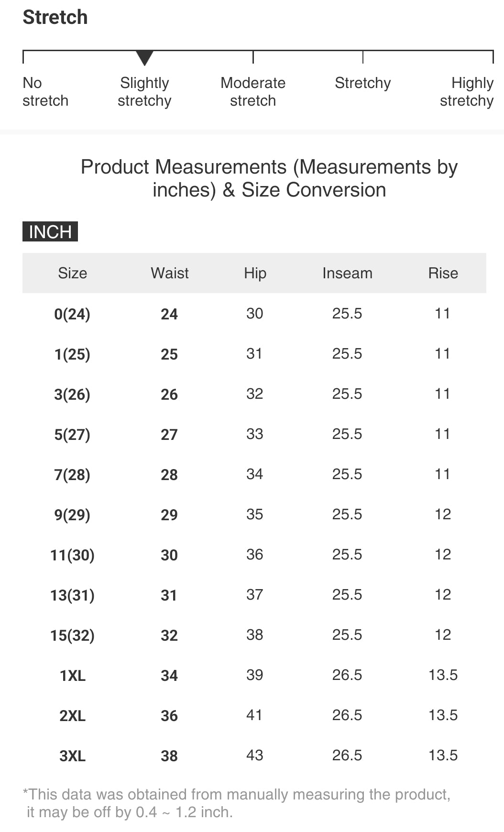Select the INCH unit tab
This screenshot has height=832, width=504.
click(50, 232)
